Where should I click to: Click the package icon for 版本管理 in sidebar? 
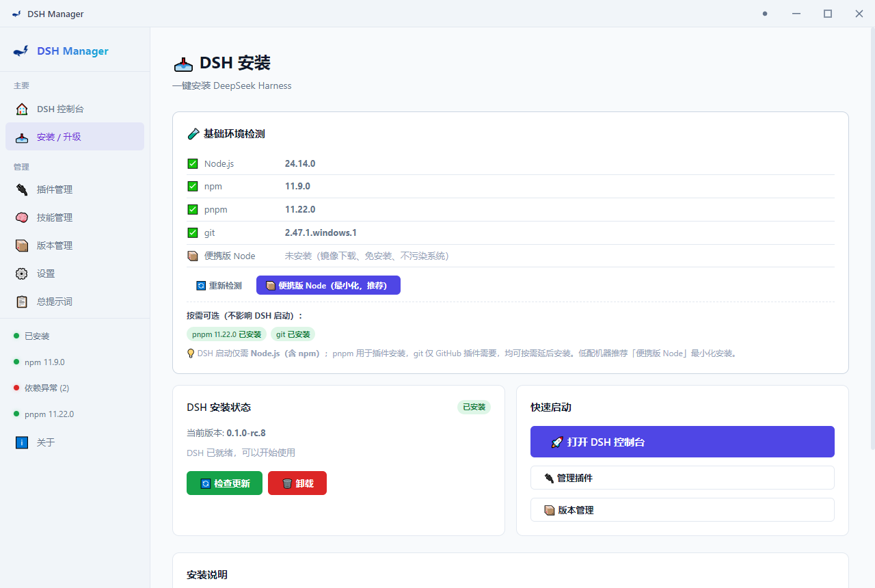click(x=22, y=245)
